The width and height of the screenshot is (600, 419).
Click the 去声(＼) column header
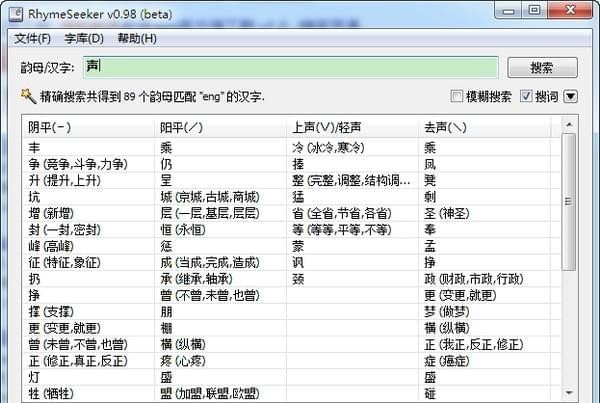click(x=484, y=127)
